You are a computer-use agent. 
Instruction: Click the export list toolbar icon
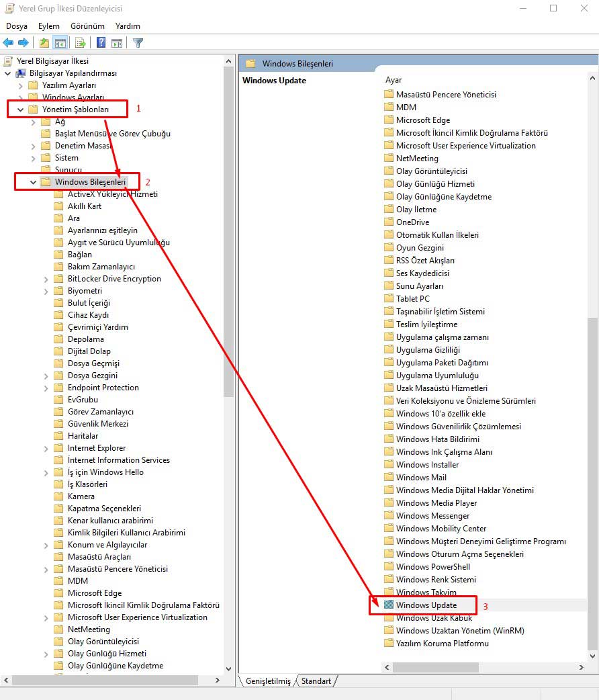point(81,43)
